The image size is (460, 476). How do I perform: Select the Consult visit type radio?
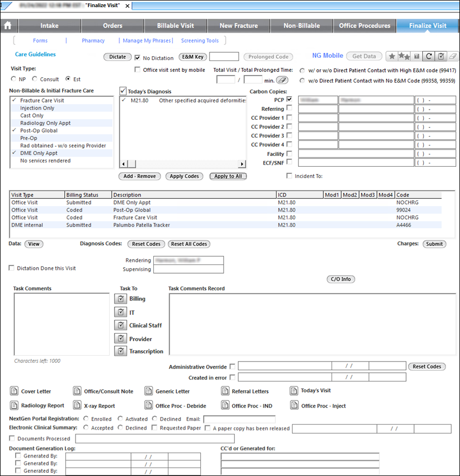(35, 79)
